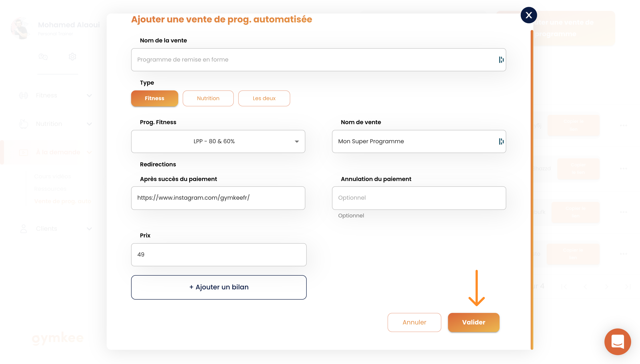Select the Nutrition type option

point(208,98)
